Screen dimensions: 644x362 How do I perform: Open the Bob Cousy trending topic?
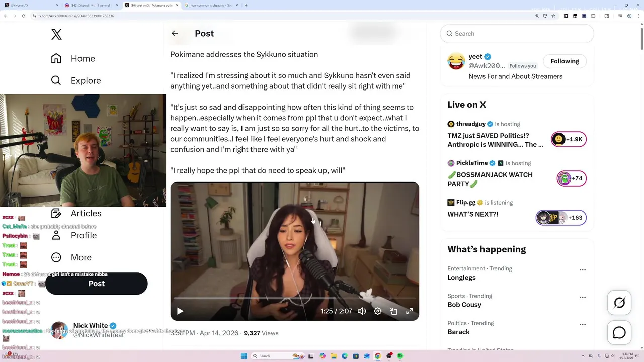coord(464,305)
